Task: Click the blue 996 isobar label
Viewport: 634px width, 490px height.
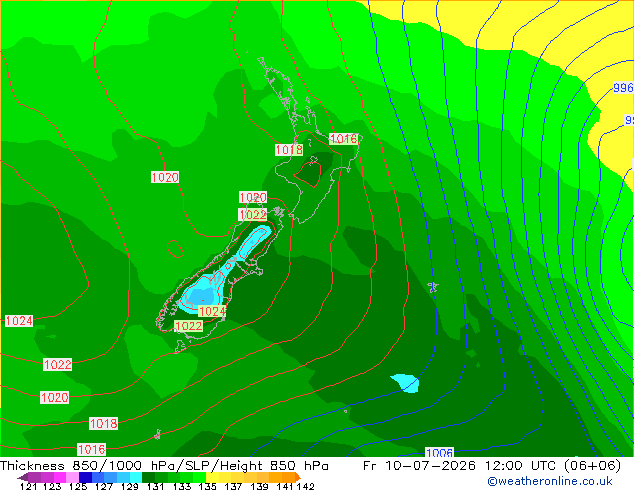Action: (623, 87)
